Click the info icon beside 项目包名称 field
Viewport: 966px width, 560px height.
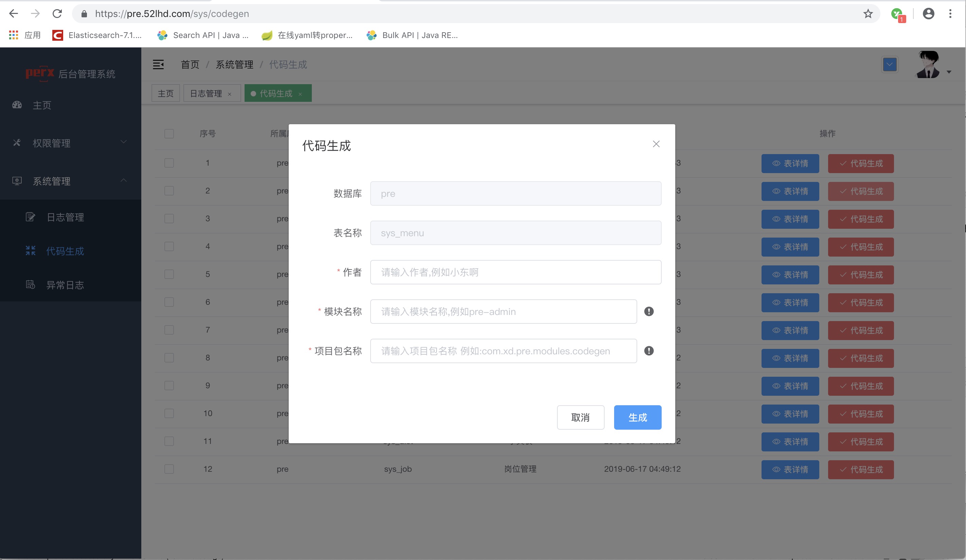click(x=649, y=351)
